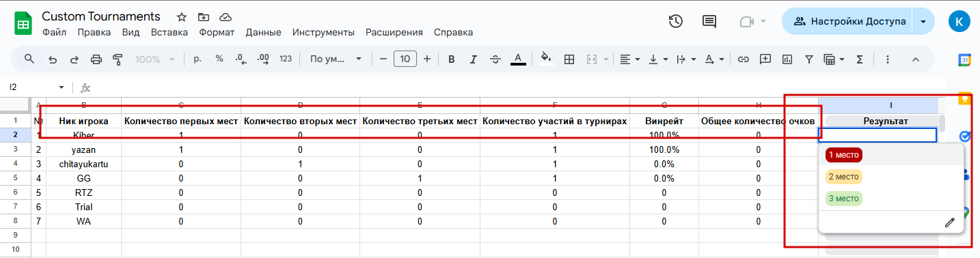980x258 pixels.
Task: Open the borders menu
Action: point(569,59)
